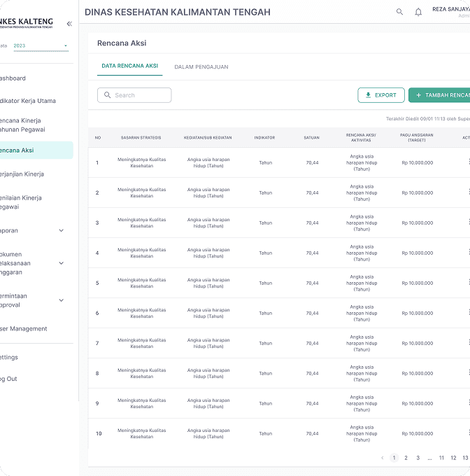Click Kegiatan/Sub Kegiatan column header
The image size is (470, 476).
tap(208, 138)
